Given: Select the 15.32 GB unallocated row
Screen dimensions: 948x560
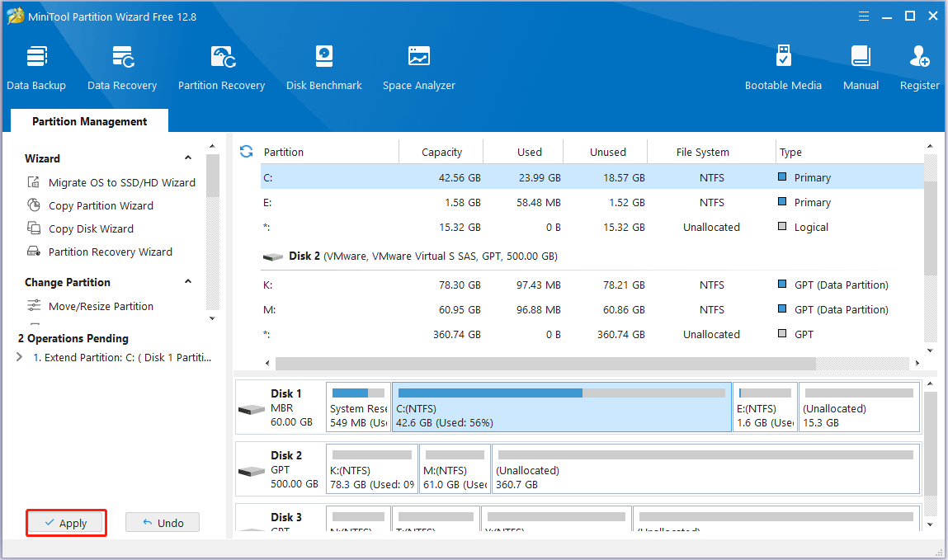Looking at the screenshot, I should click(x=592, y=227).
